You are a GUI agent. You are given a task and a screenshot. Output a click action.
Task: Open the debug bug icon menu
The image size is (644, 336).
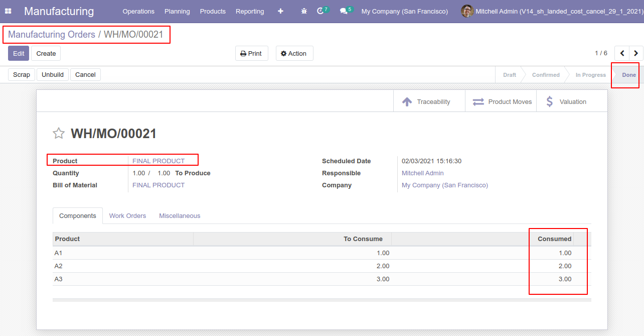click(304, 11)
